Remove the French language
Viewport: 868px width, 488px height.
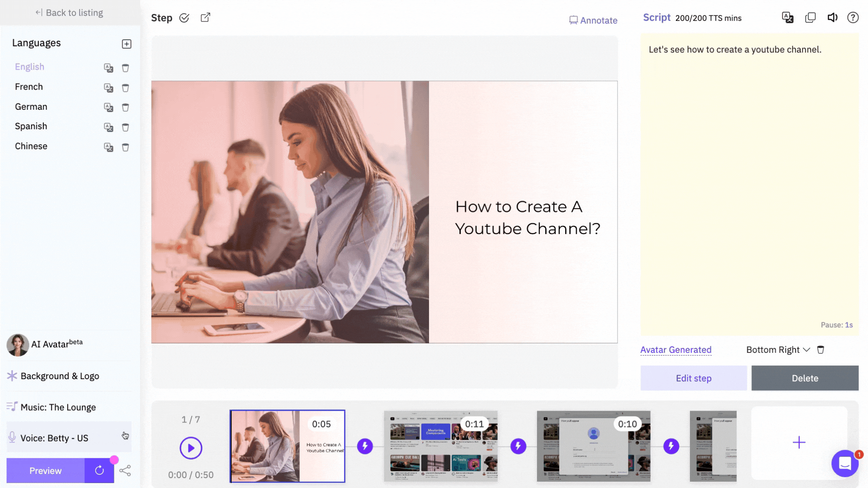[x=125, y=88]
